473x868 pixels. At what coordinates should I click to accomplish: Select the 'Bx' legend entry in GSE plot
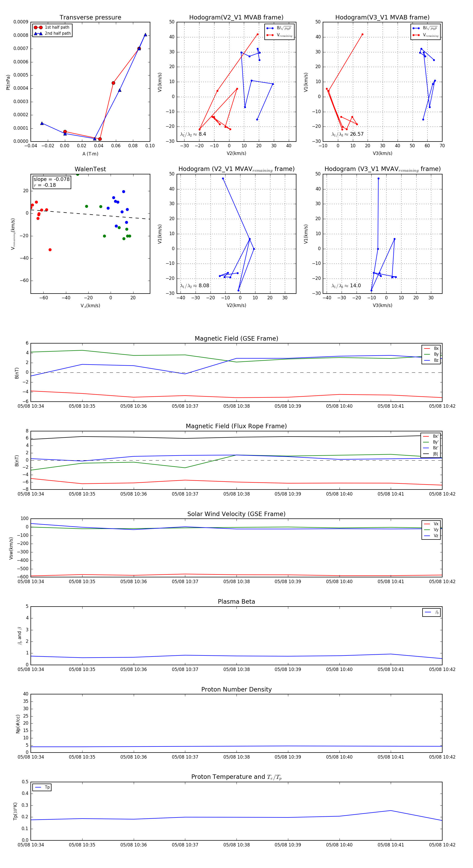pos(431,349)
